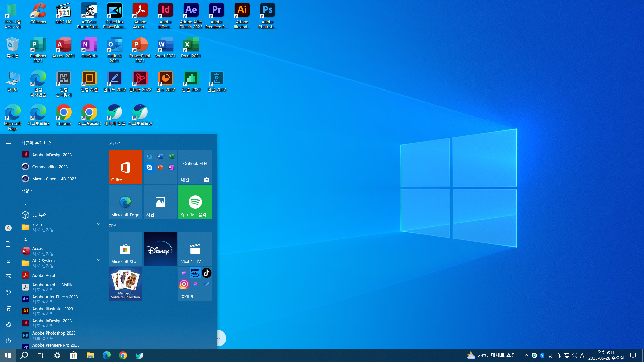This screenshot has height=362, width=644.
Task: Expand the ACD Systems folder
Action: 99,260
